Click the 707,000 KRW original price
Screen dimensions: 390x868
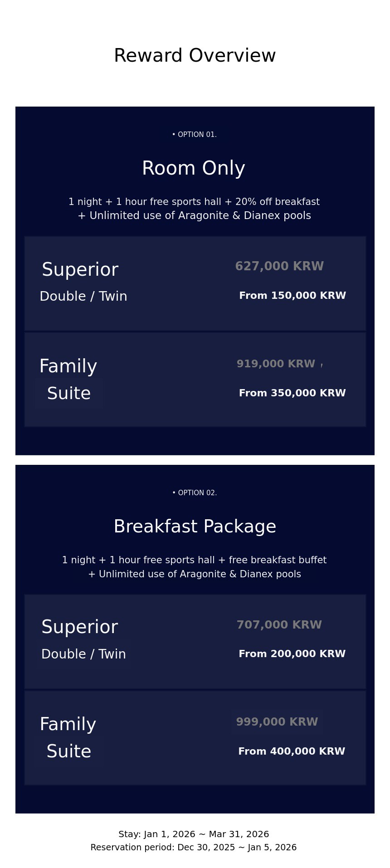279,625
